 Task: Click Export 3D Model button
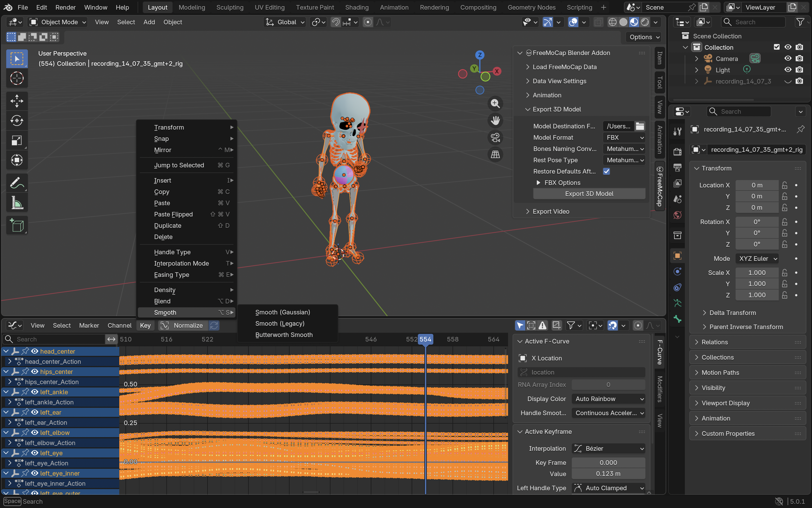589,194
